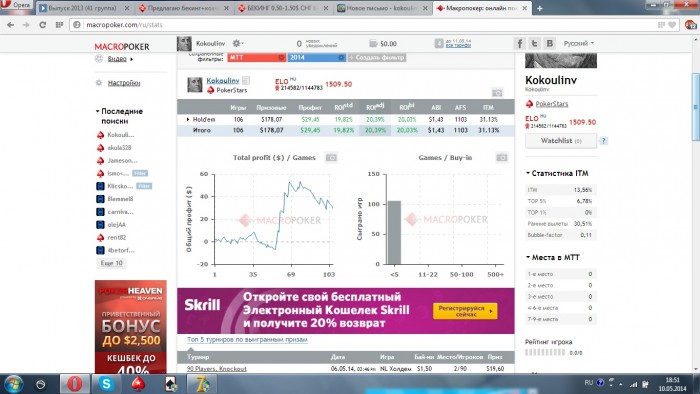Open Opera from the taskbar

pyautogui.click(x=75, y=384)
